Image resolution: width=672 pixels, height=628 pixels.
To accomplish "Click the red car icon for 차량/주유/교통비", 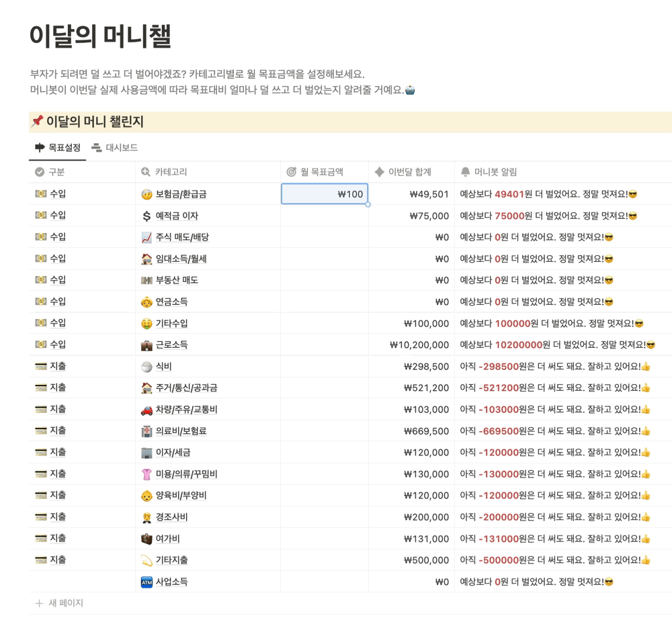I will 146,410.
